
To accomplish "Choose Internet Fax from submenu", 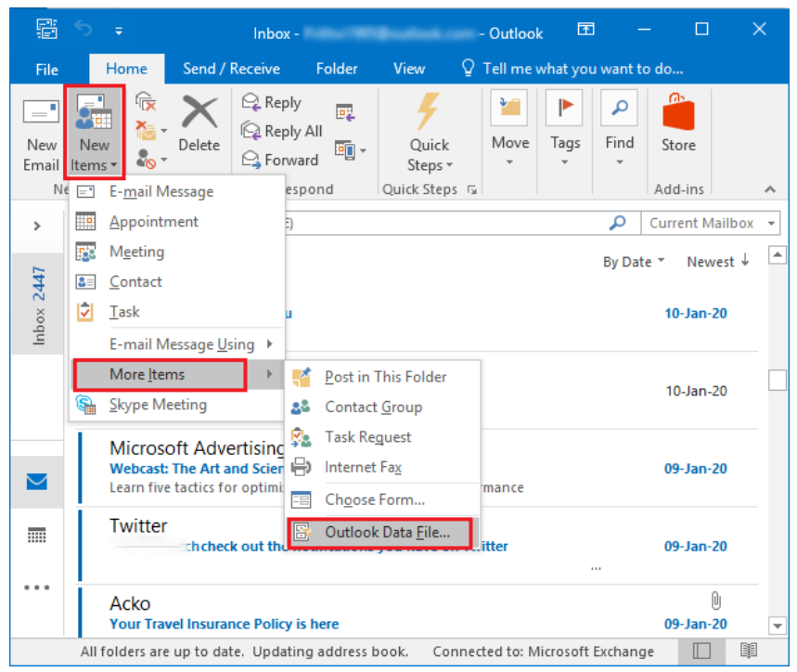I will [x=383, y=467].
